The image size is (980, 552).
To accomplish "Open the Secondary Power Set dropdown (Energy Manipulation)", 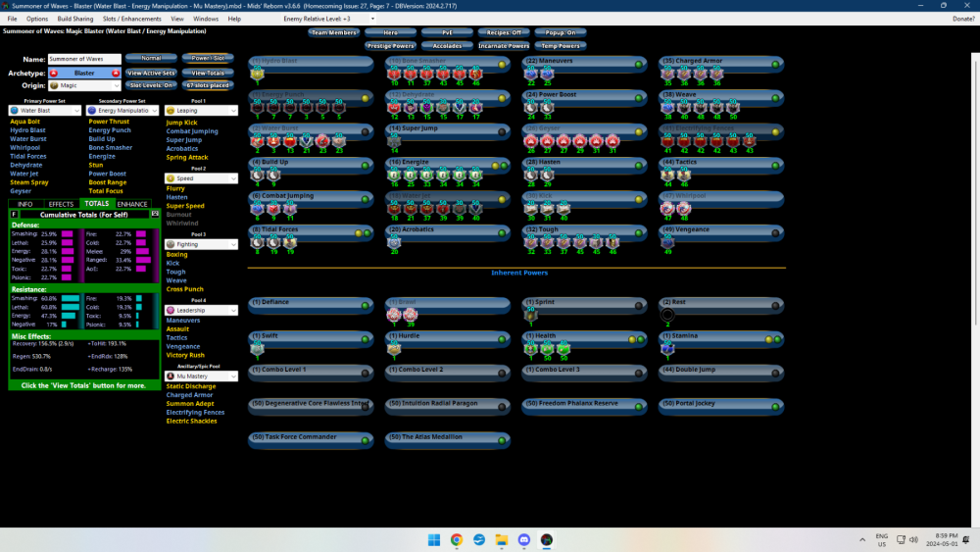I will [122, 111].
